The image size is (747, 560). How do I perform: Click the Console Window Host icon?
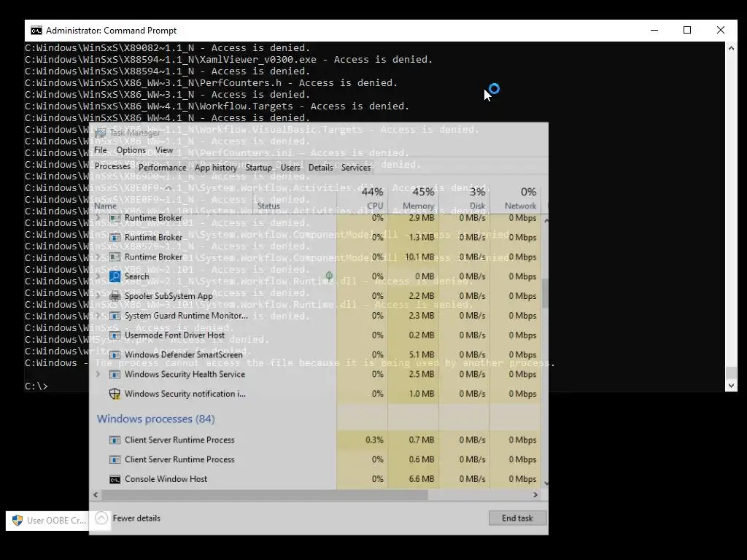115,479
